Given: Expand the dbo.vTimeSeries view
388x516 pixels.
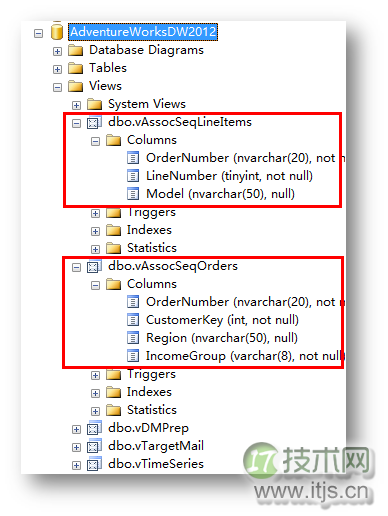Looking at the screenshot, I should click(76, 465).
